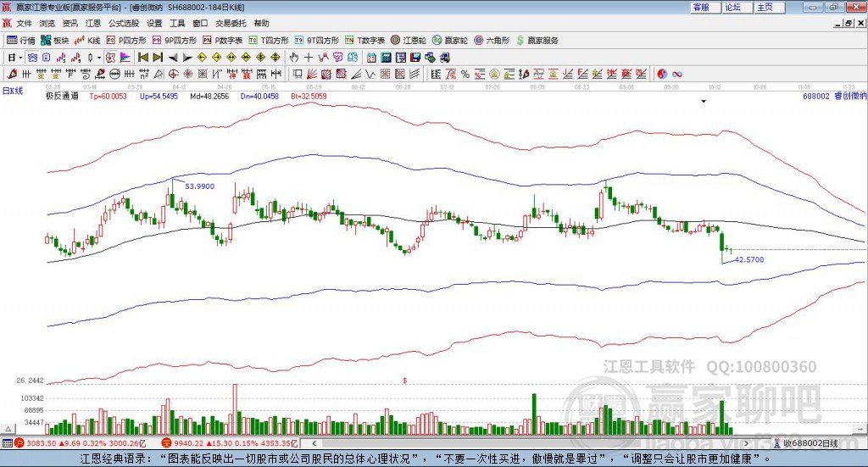The image size is (868, 467).
Task: Expand dropdown arrow beside candlestick style icon
Action: (99, 58)
